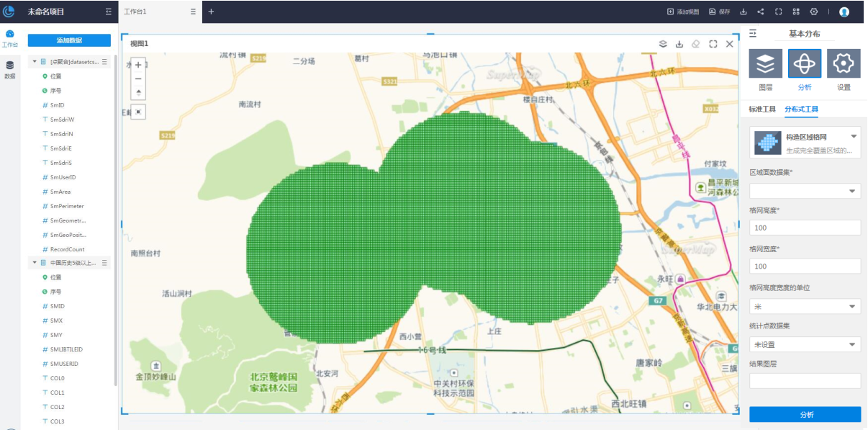Viewport: 868px width, 430px height.
Task: Click the share icon in top bar
Action: coord(760,12)
